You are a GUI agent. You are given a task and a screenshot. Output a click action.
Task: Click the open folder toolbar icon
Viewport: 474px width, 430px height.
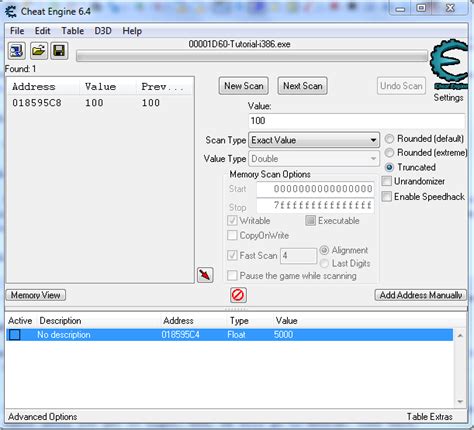[39, 51]
